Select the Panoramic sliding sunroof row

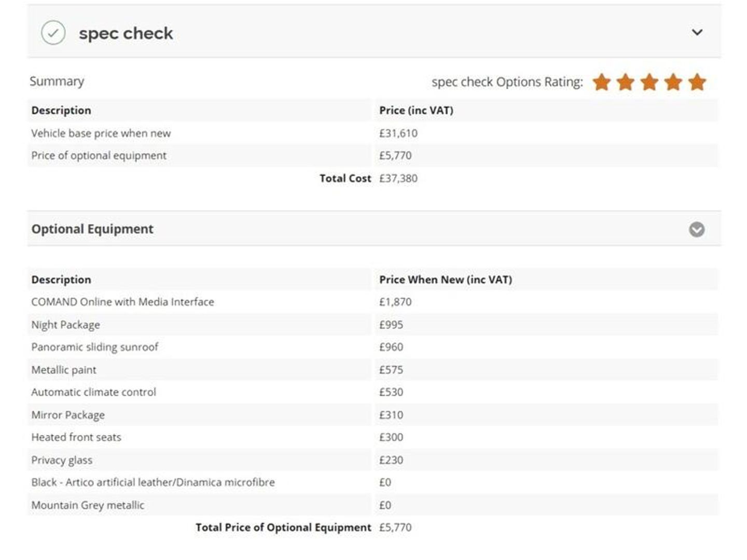[x=373, y=347]
